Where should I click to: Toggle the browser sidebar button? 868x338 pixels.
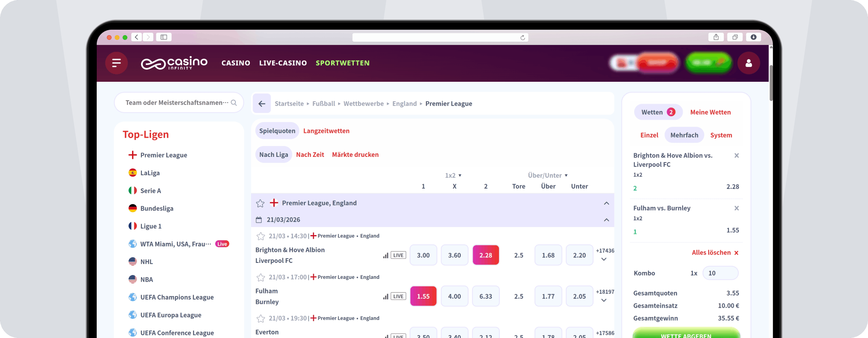click(x=164, y=37)
